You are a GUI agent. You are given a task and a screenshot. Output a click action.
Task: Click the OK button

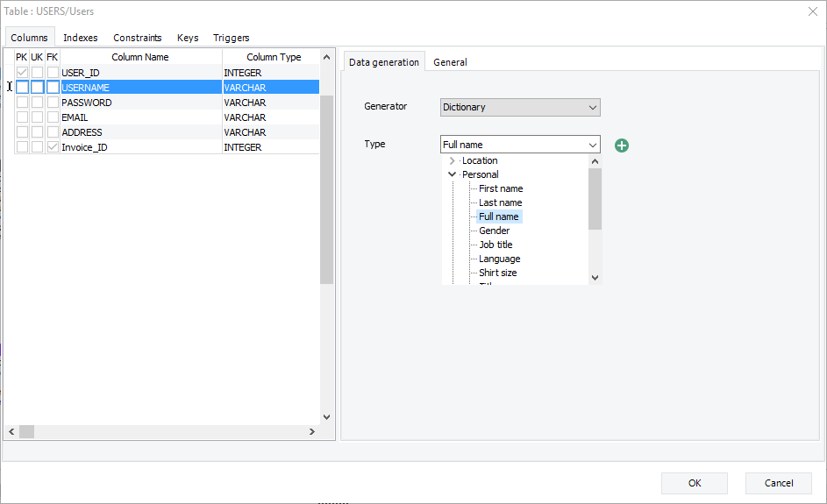point(694,483)
